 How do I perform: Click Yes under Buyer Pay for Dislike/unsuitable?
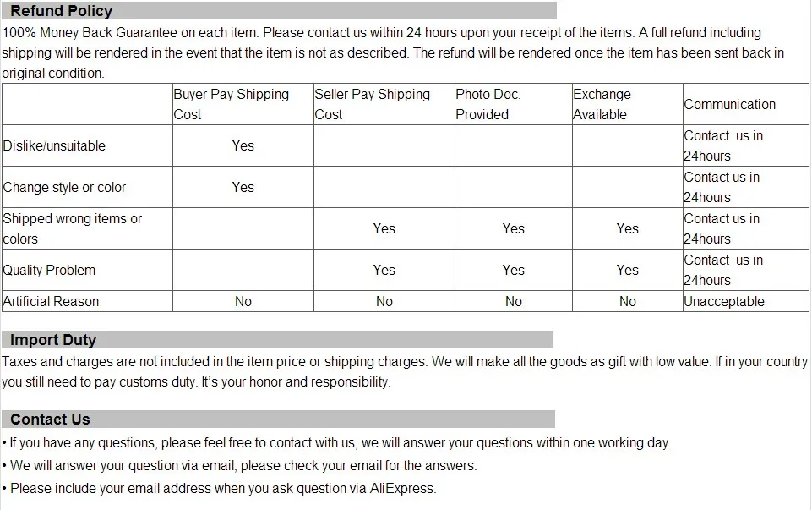pos(243,146)
